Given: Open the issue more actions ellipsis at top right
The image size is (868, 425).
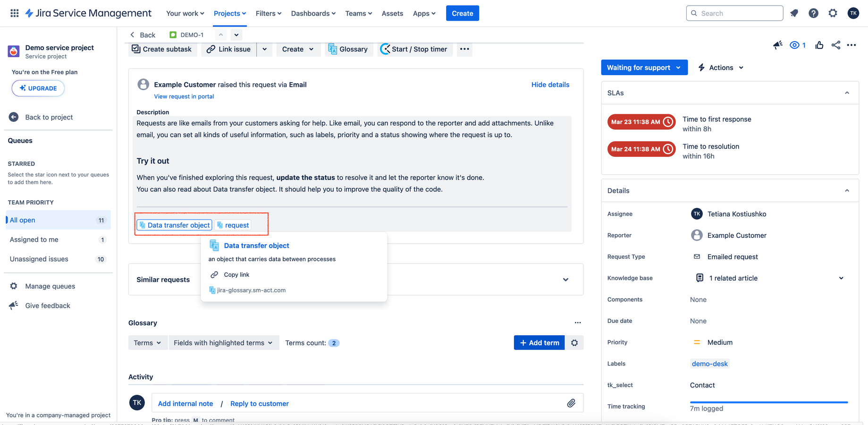Looking at the screenshot, I should click(x=851, y=45).
